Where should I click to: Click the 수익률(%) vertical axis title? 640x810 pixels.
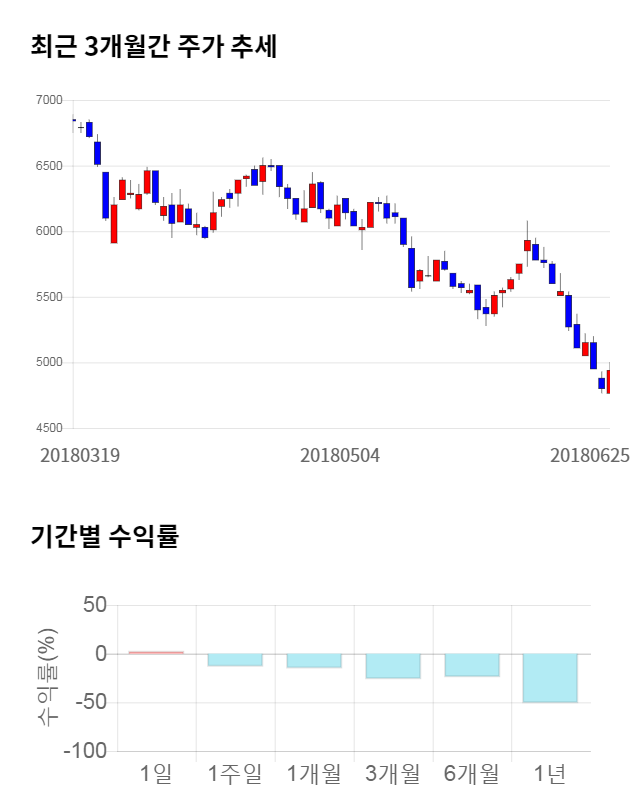(46, 678)
